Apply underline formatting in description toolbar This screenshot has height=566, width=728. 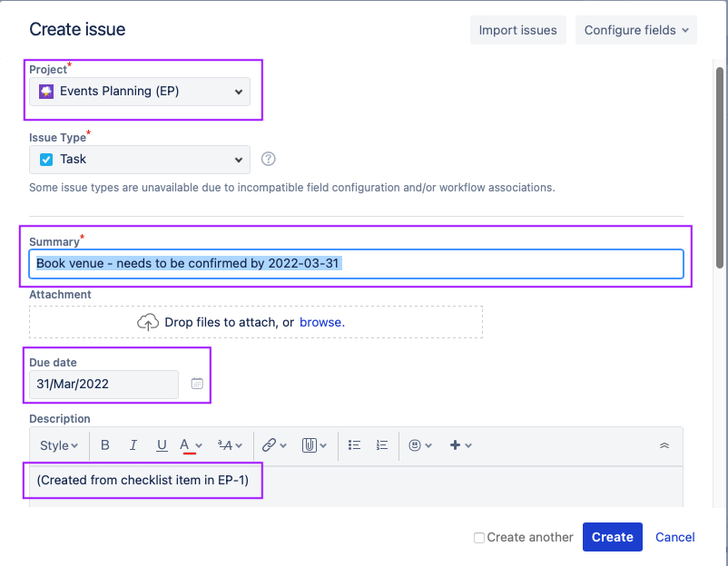(x=162, y=445)
